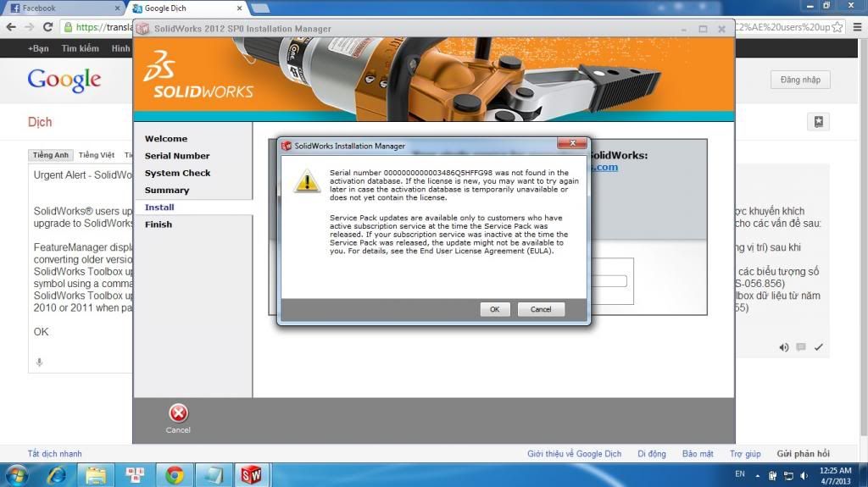Go back in Chrome
This screenshot has height=487, width=868.
(x=11, y=26)
